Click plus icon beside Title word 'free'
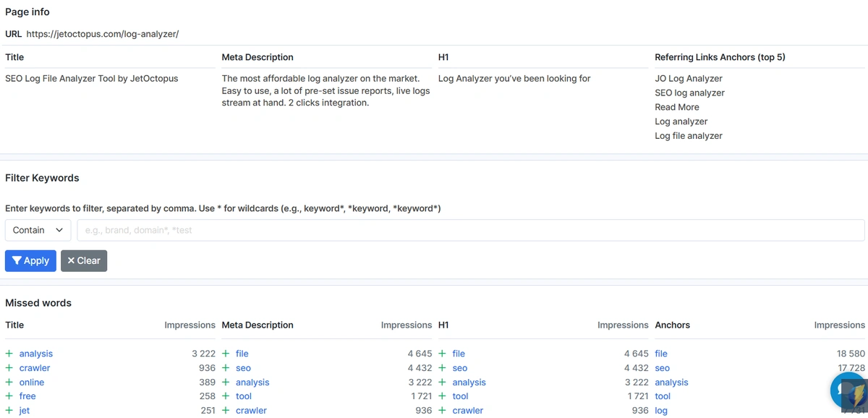The image size is (868, 418). 9,396
